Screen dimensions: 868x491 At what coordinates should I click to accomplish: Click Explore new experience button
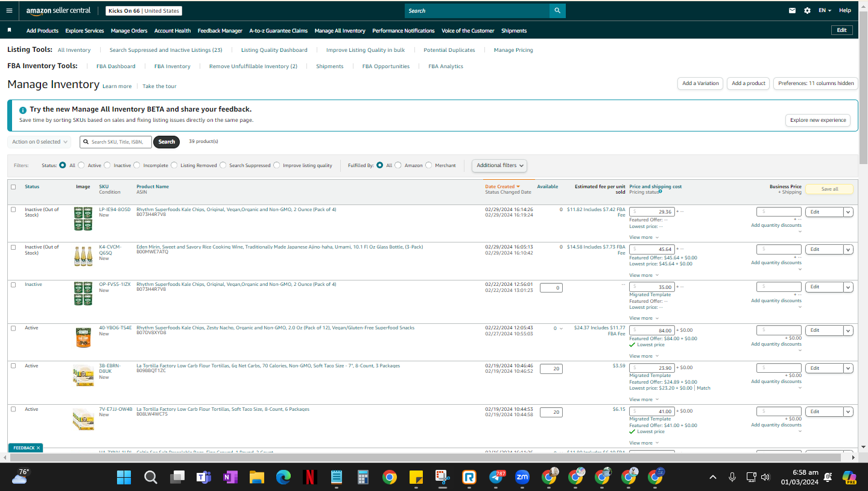tap(818, 120)
